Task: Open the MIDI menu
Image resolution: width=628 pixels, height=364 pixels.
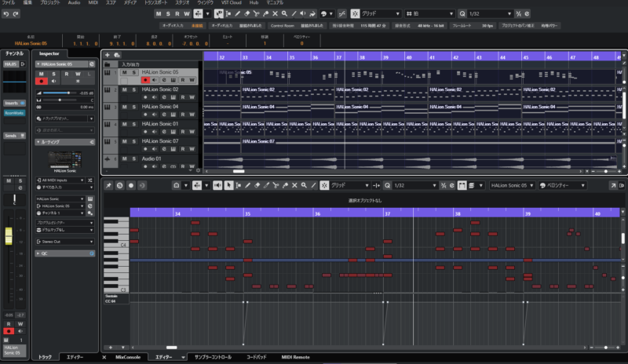Action: click(95, 3)
